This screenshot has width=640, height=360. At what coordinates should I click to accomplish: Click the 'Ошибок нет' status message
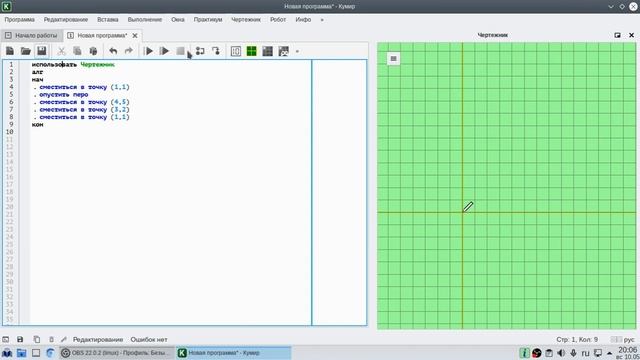coord(149,340)
